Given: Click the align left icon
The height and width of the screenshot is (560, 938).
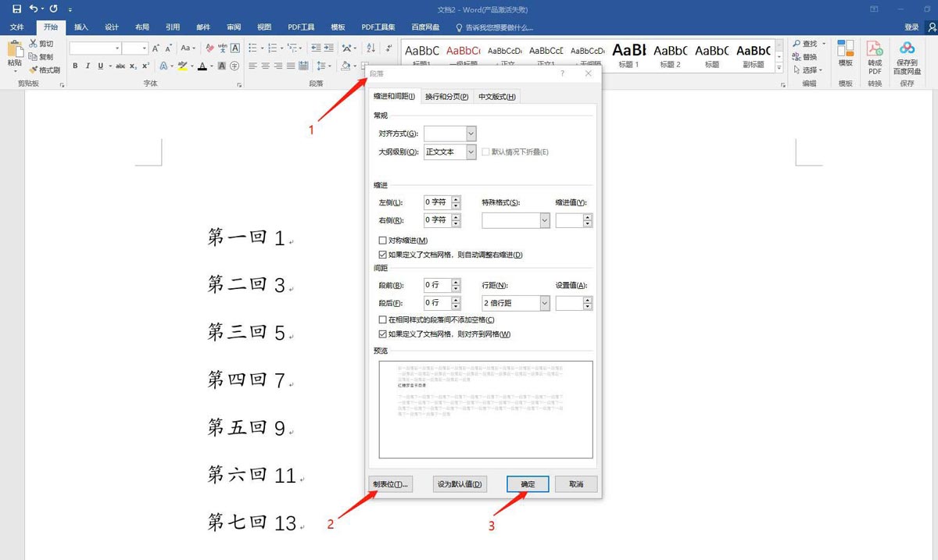Looking at the screenshot, I should tap(253, 66).
